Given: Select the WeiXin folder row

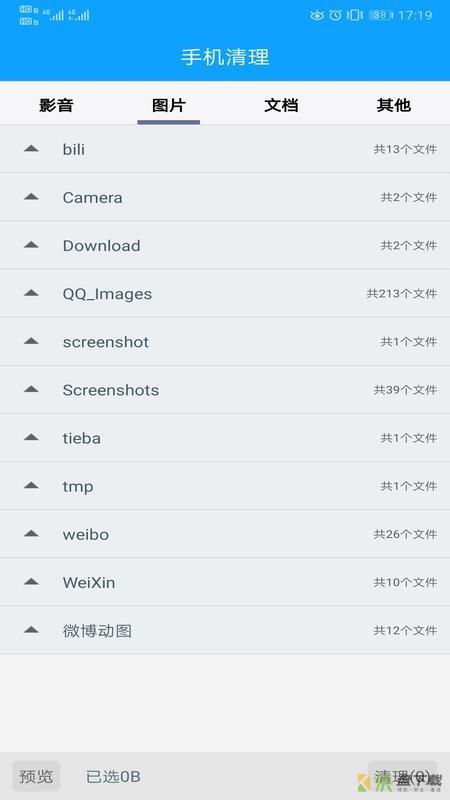Looking at the screenshot, I should point(225,582).
